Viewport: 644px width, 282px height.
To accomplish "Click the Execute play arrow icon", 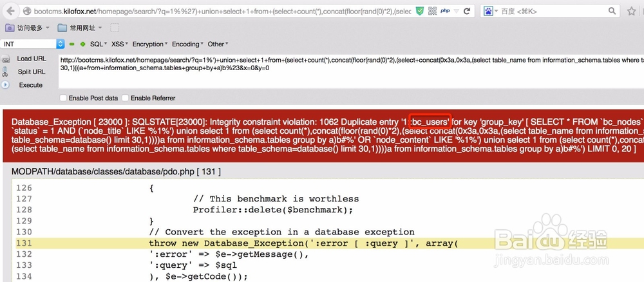I will 5,85.
